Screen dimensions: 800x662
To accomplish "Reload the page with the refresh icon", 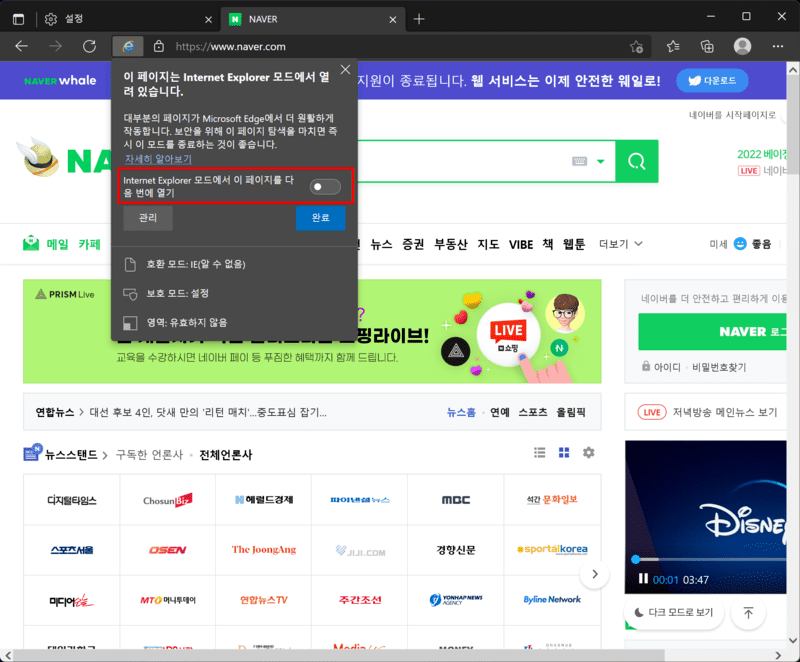I will click(89, 46).
